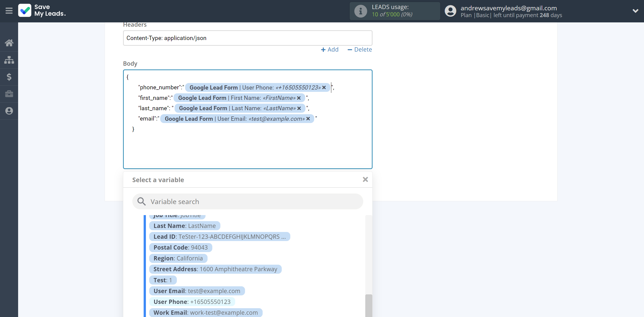Open the hamburger menu
This screenshot has height=317, width=644.
tap(9, 11)
